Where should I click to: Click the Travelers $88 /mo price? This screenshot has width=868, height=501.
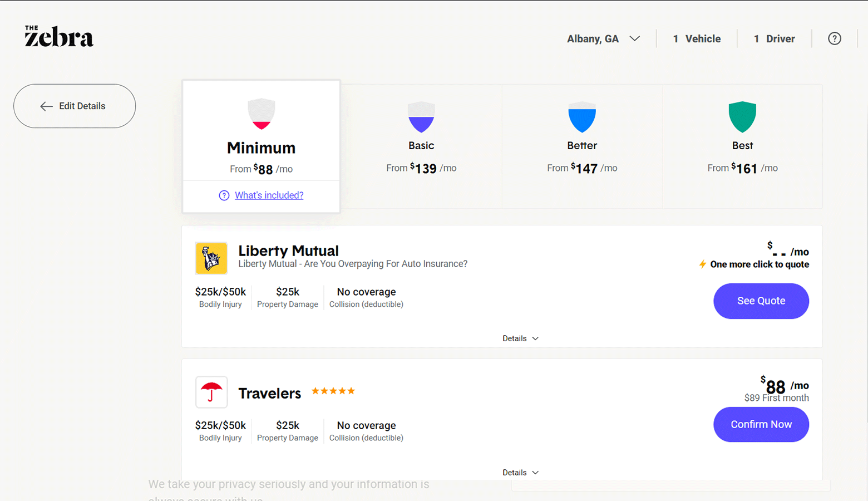click(x=785, y=385)
